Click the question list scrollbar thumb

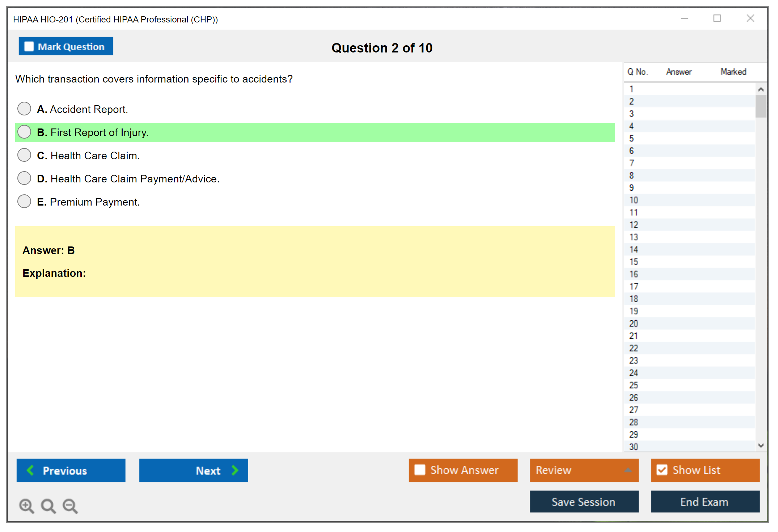click(761, 106)
